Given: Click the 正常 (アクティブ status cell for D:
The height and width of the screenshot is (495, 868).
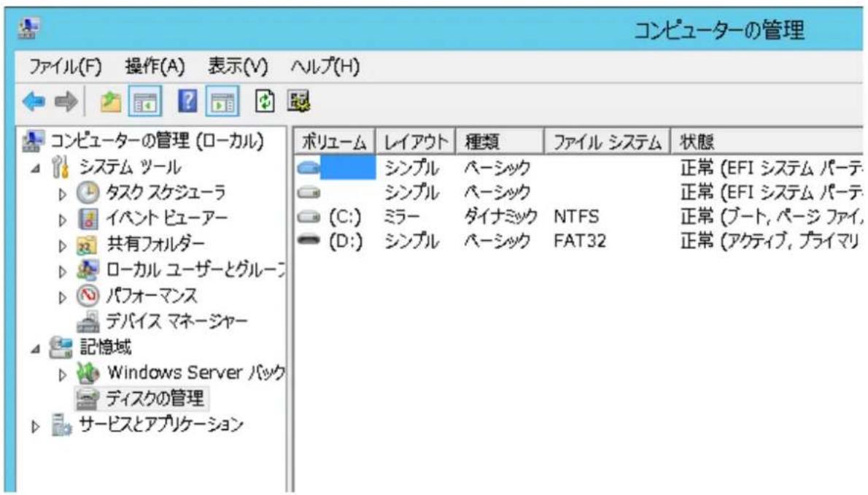Looking at the screenshot, I should click(770, 241).
